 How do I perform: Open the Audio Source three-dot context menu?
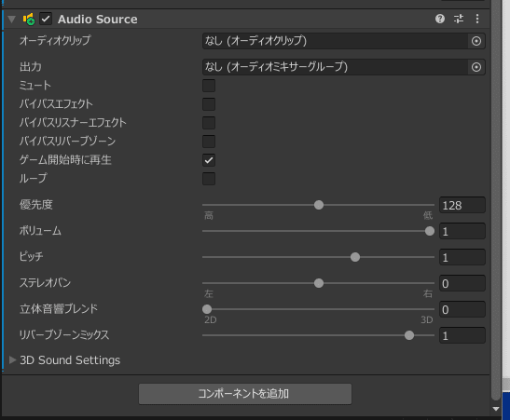[x=477, y=19]
